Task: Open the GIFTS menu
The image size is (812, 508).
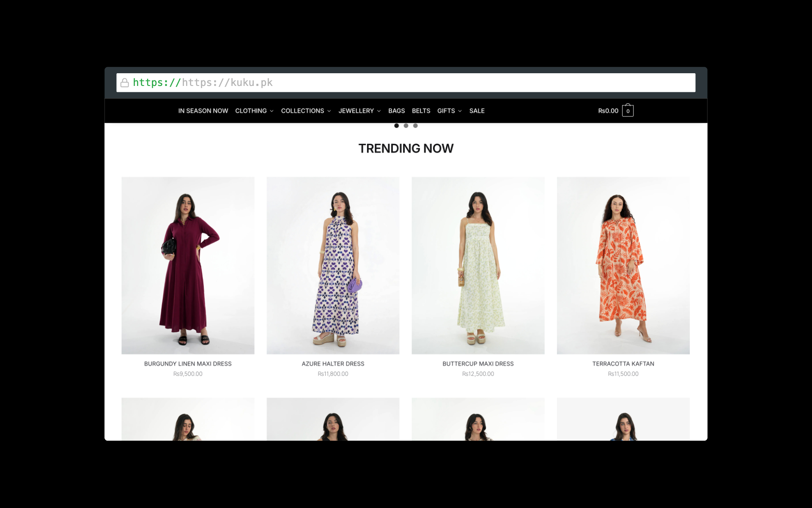Action: [x=446, y=111]
